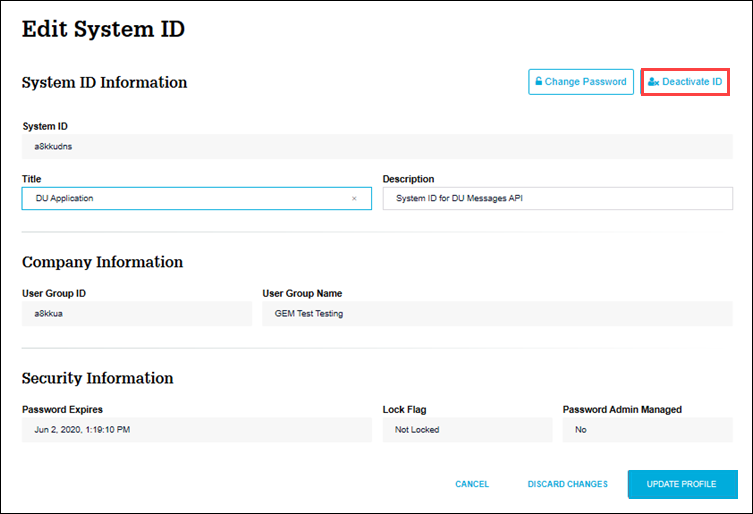Click the Lock Flag label
The image size is (753, 514).
tap(404, 410)
